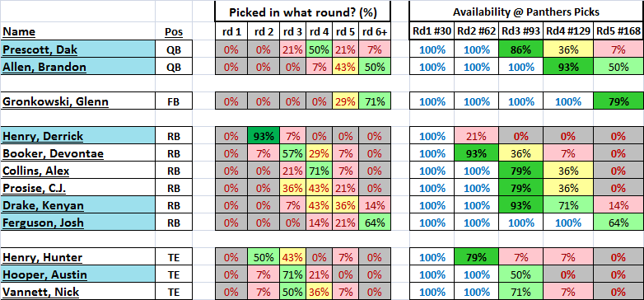The width and height of the screenshot is (644, 300).
Task: Select the rd 6+ column header
Action: 375,31
